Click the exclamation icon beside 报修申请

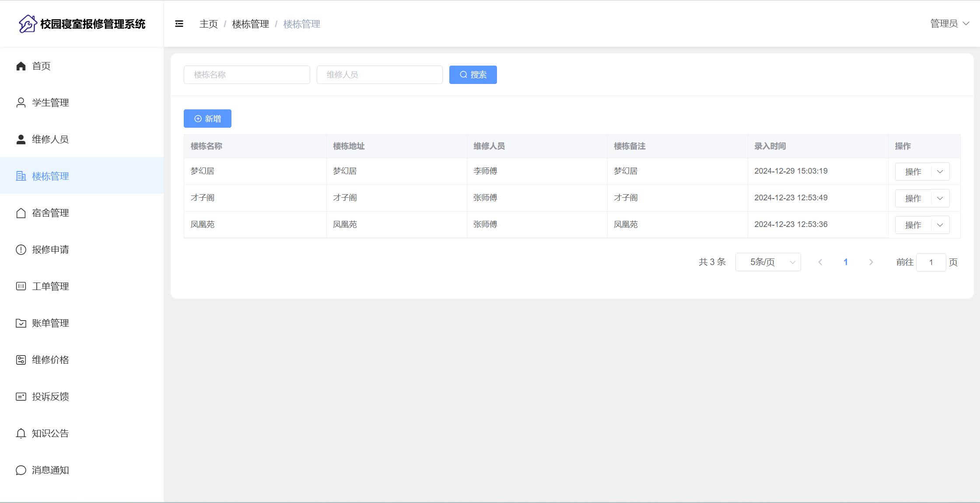[21, 250]
